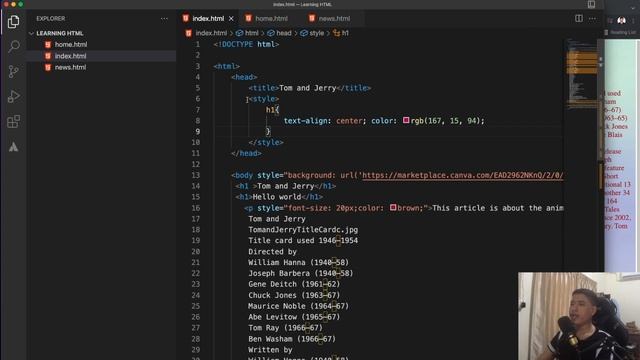The width and height of the screenshot is (640, 360).
Task: Click the Abe Levitow (1965-67) line
Action: pyautogui.click(x=294, y=317)
